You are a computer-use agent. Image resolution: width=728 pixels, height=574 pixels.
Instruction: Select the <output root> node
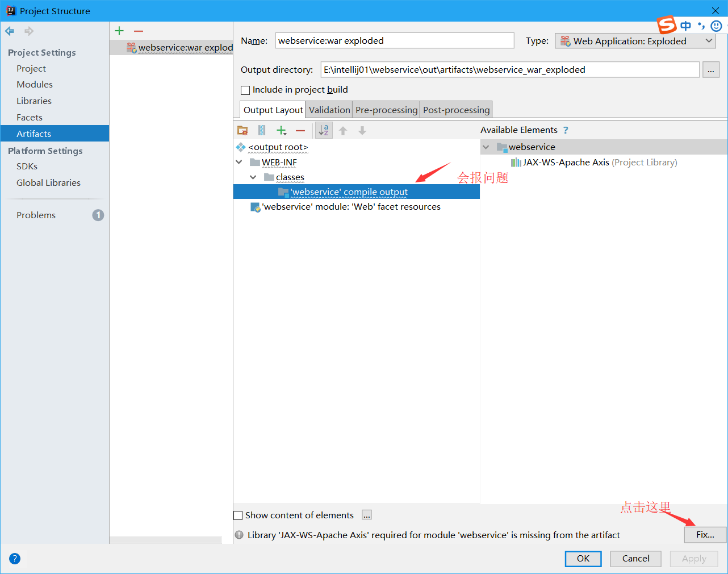click(x=278, y=147)
